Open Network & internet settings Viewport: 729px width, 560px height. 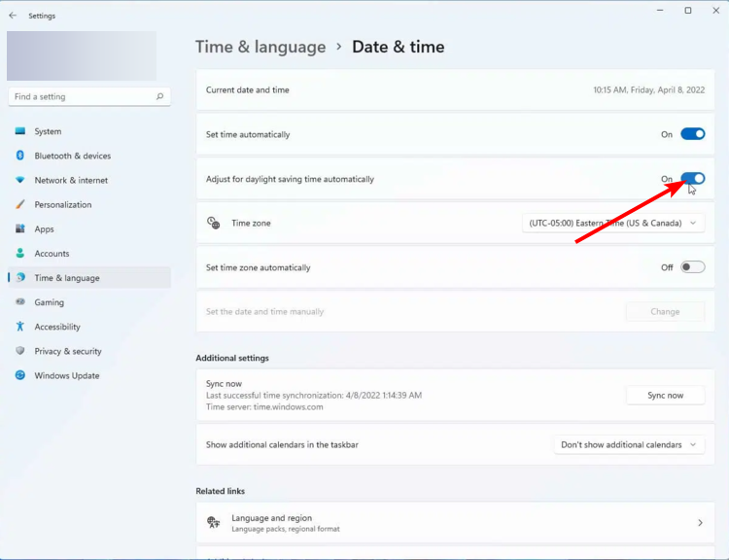click(x=89, y=180)
